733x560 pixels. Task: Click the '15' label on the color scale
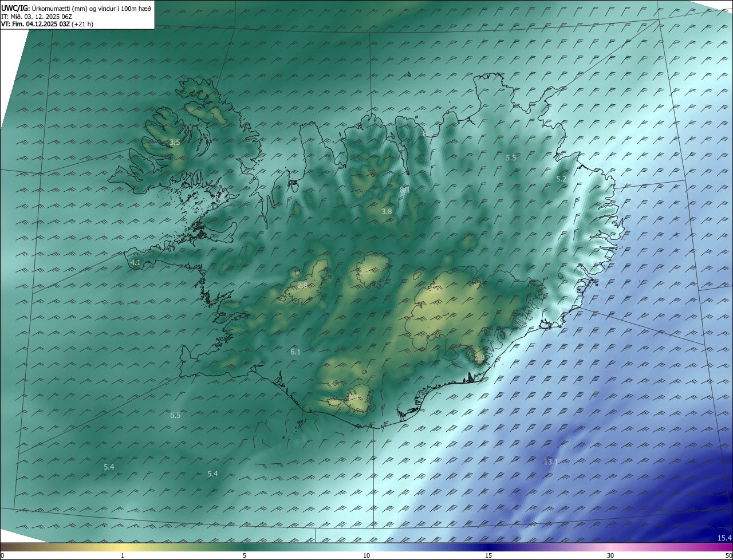[x=488, y=555]
